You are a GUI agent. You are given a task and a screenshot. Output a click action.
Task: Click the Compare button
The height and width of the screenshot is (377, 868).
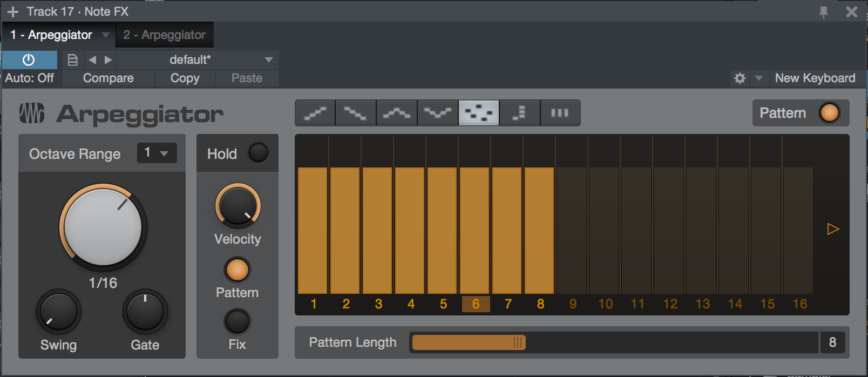109,78
